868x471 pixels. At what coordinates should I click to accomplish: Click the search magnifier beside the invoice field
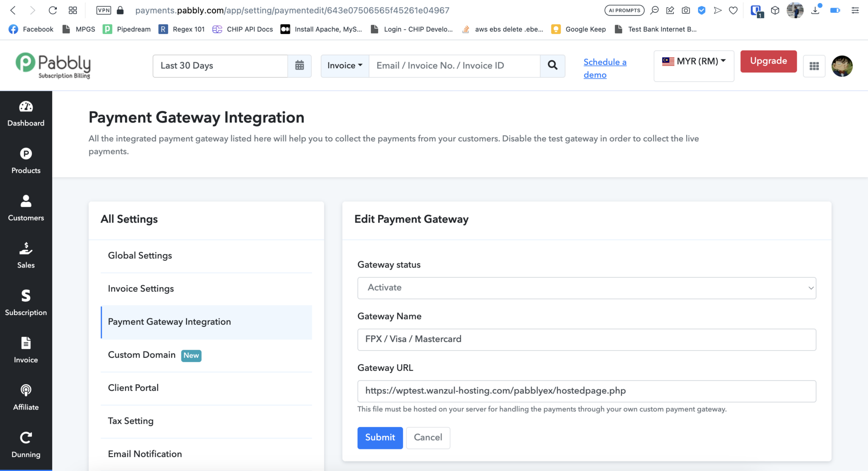[553, 66]
